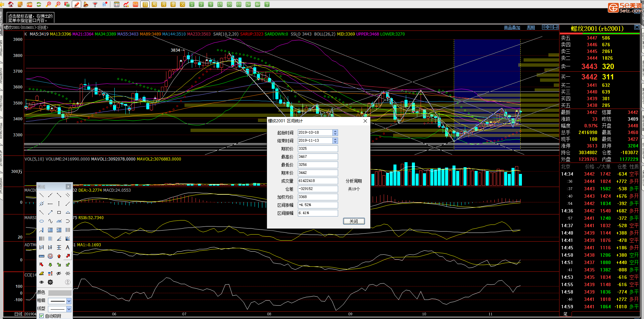Select the 15-minute period button
The width and height of the screenshot is (644, 319).
point(220,4)
